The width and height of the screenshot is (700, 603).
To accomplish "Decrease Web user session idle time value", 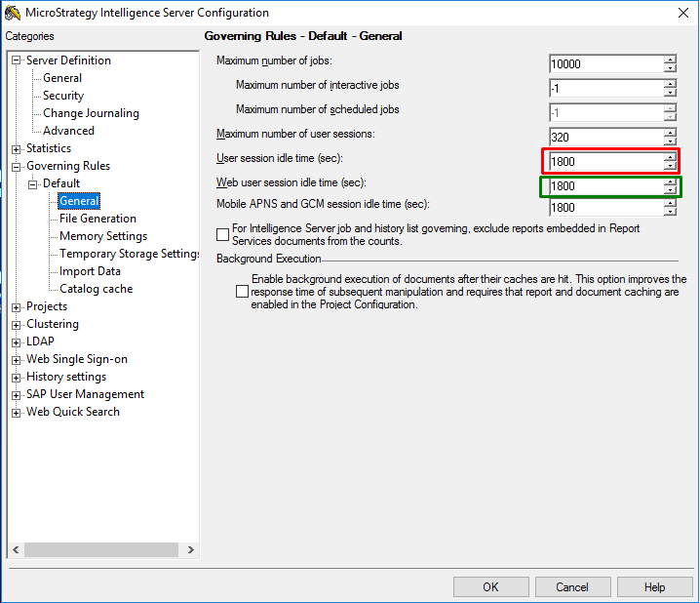I will click(x=670, y=190).
